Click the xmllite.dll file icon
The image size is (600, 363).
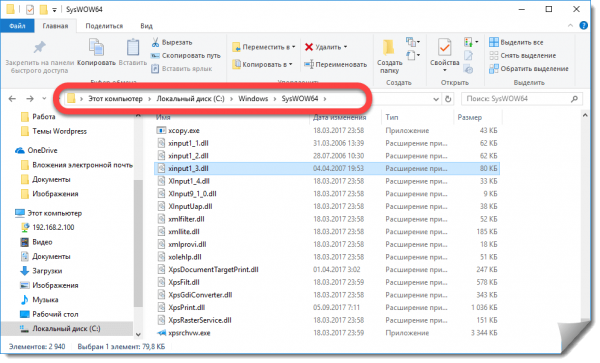[161, 231]
